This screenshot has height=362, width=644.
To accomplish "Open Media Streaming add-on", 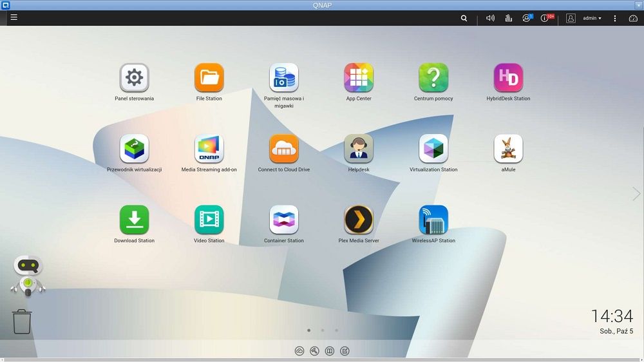I will [x=209, y=149].
